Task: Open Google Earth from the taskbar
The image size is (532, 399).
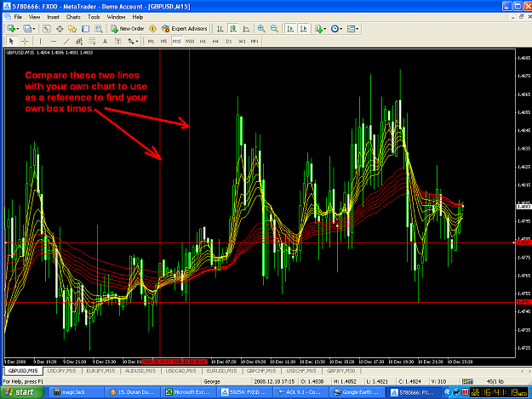Action: tap(358, 392)
